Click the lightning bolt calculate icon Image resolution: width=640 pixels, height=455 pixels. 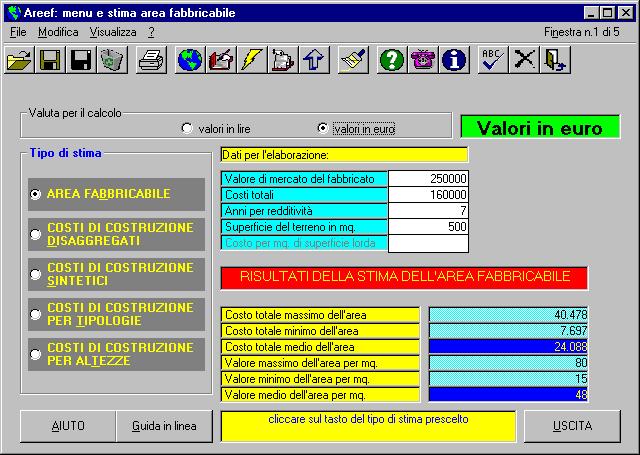click(x=252, y=60)
